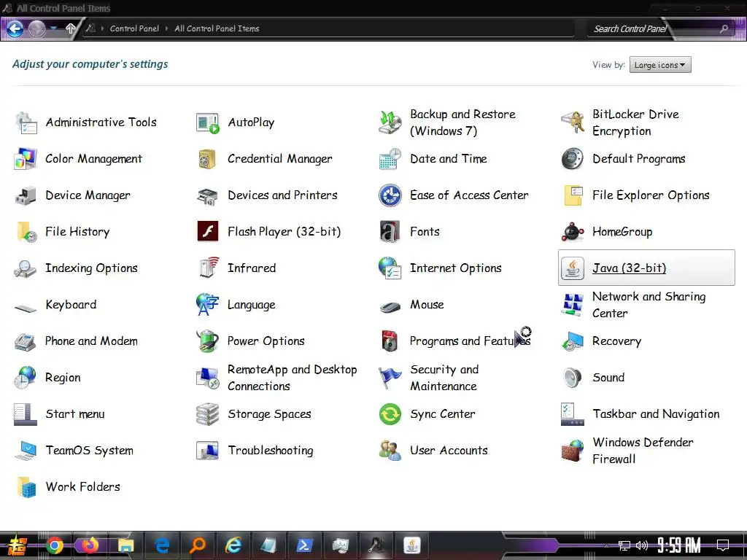The image size is (747, 560).
Task: Go back with the Back arrow button
Action: click(15, 28)
